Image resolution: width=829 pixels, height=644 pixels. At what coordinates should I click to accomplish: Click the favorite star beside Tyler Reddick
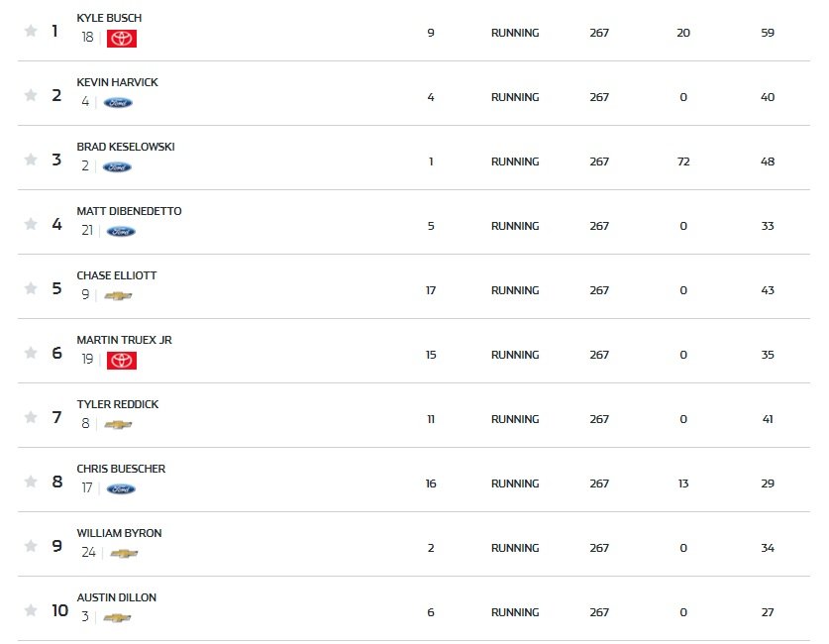click(31, 417)
